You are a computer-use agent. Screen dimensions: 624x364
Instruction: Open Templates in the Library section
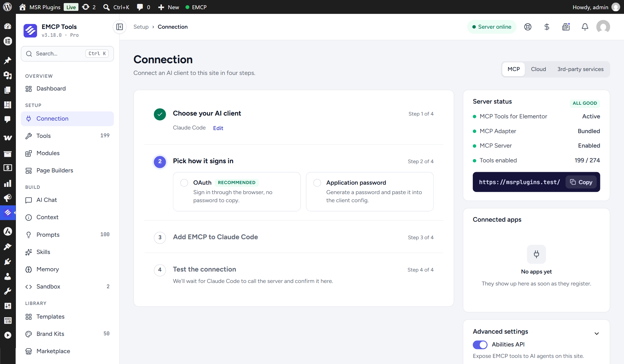coord(67,317)
